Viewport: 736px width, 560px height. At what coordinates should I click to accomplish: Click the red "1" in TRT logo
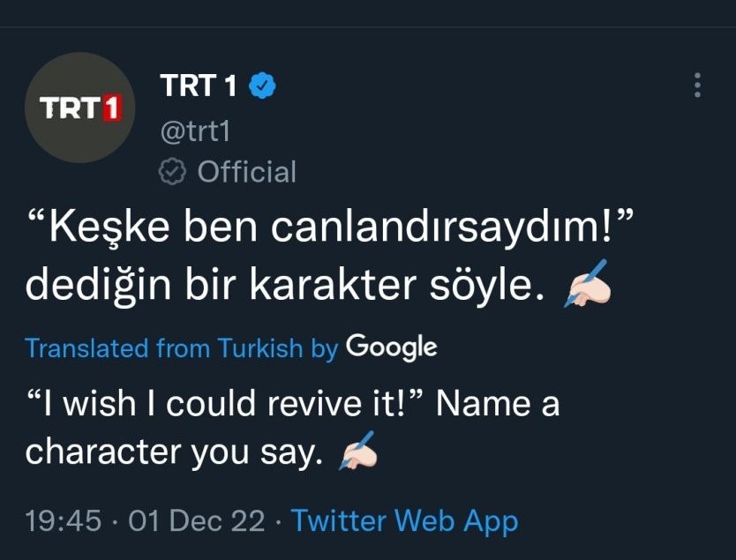[111, 108]
